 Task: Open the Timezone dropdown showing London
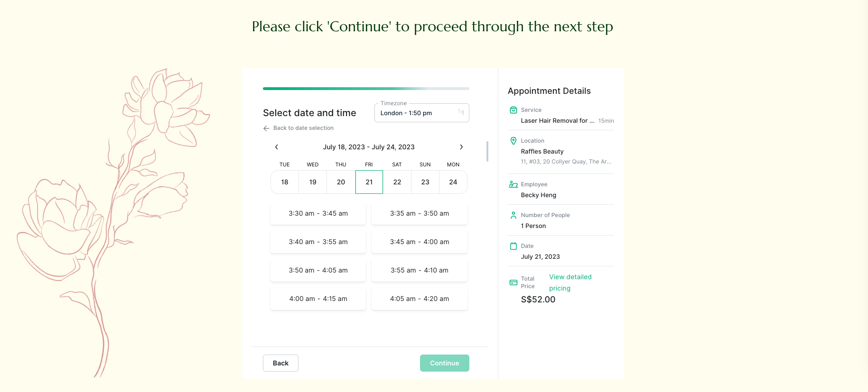point(421,113)
